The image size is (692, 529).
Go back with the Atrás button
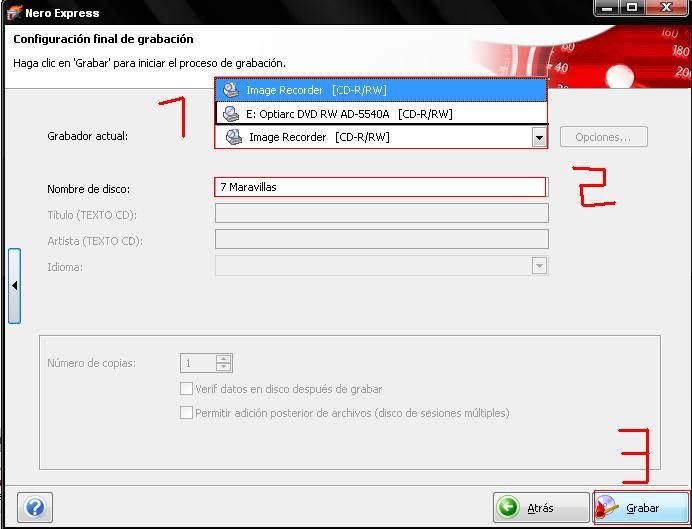coord(542,507)
